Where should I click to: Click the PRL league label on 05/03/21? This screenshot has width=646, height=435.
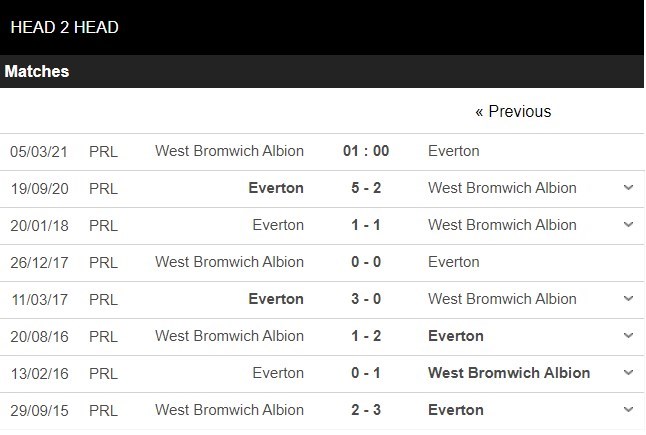pyautogui.click(x=103, y=151)
